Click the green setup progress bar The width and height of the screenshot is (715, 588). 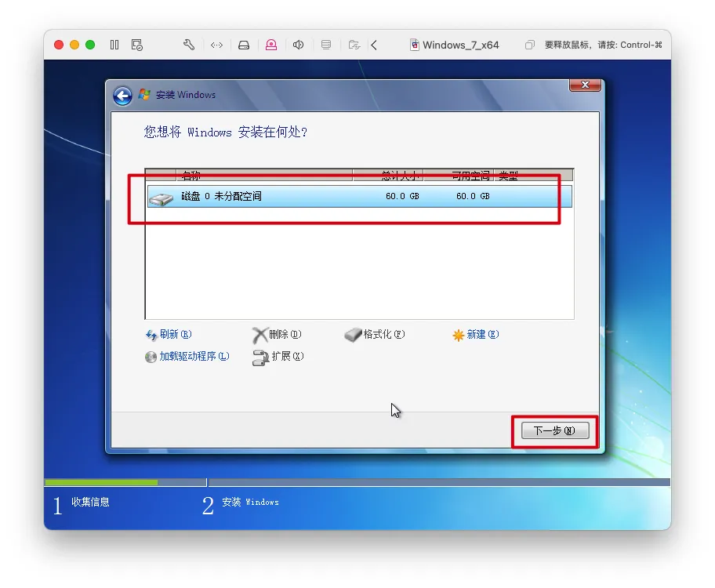point(101,482)
